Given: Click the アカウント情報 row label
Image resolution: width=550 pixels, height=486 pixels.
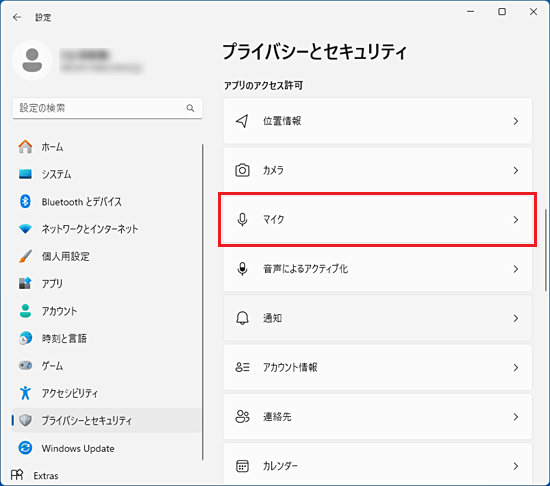Looking at the screenshot, I should coord(290,367).
